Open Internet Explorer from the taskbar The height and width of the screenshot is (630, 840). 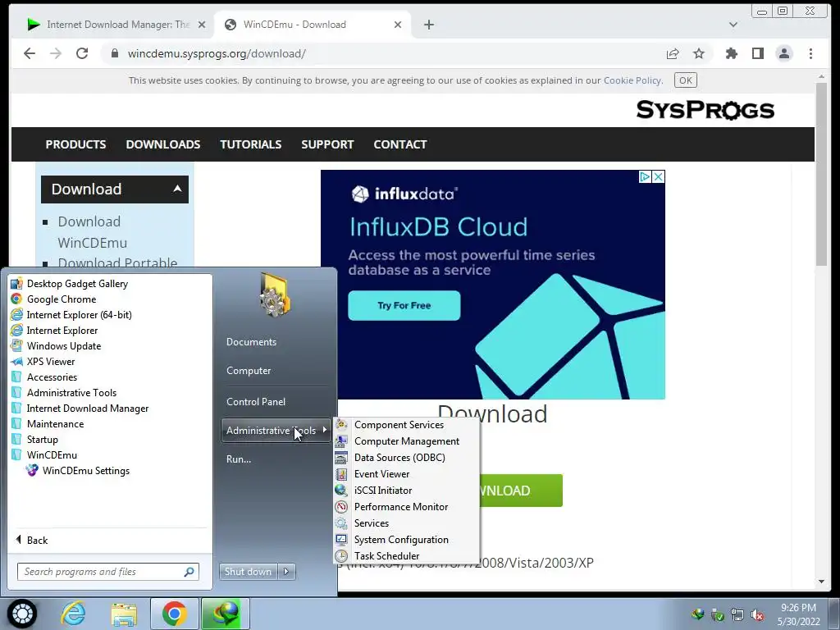point(73,614)
